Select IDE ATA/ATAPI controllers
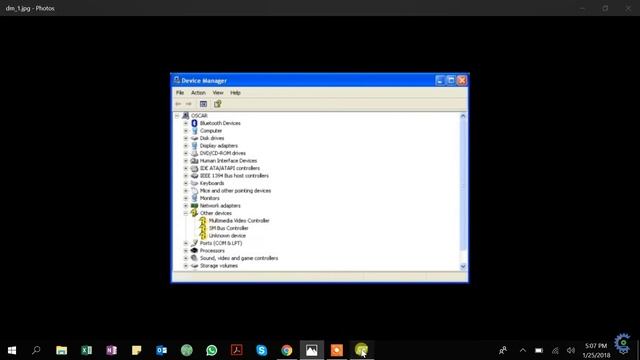 230,168
